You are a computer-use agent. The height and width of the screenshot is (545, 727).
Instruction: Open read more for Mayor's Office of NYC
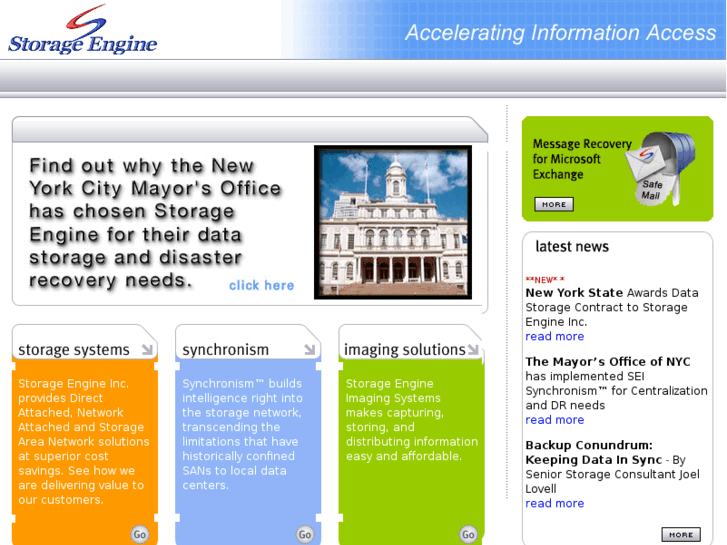point(555,420)
